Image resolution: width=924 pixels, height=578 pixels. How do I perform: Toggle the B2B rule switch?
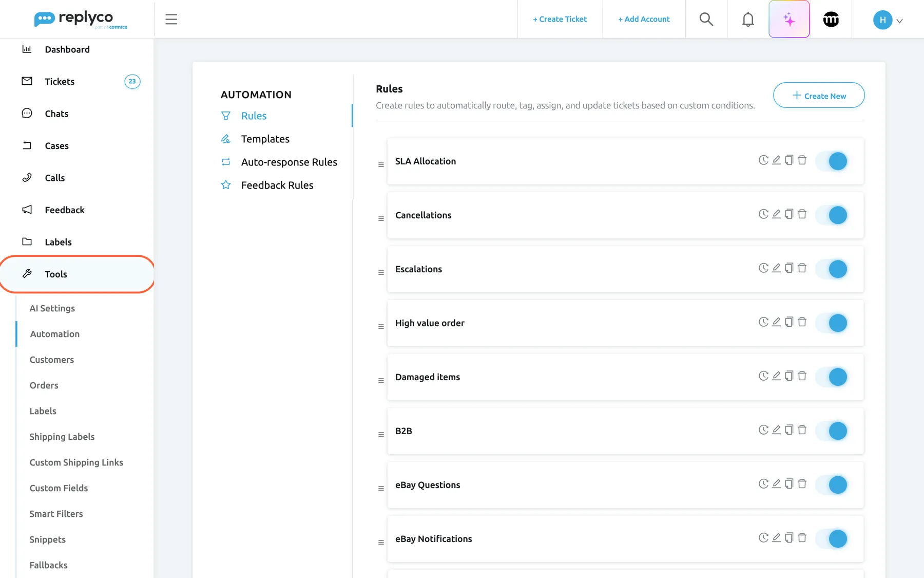pyautogui.click(x=832, y=431)
